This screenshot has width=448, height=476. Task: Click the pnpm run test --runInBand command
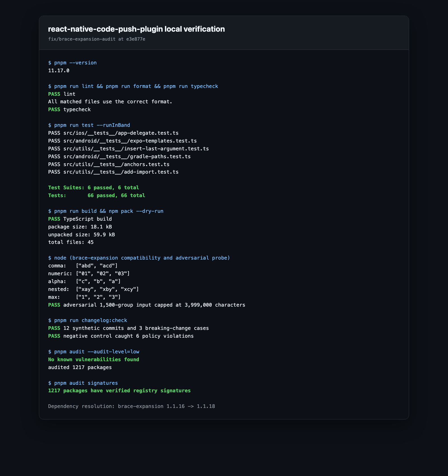89,125
